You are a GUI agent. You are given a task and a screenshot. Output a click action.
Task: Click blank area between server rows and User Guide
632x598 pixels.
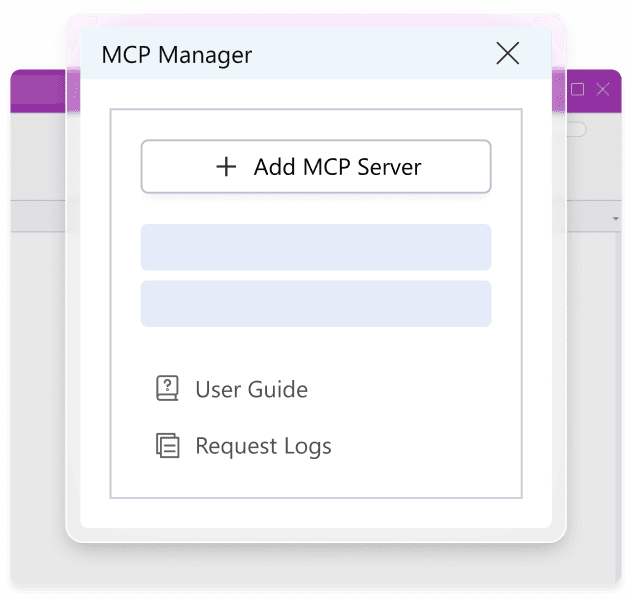coord(315,348)
